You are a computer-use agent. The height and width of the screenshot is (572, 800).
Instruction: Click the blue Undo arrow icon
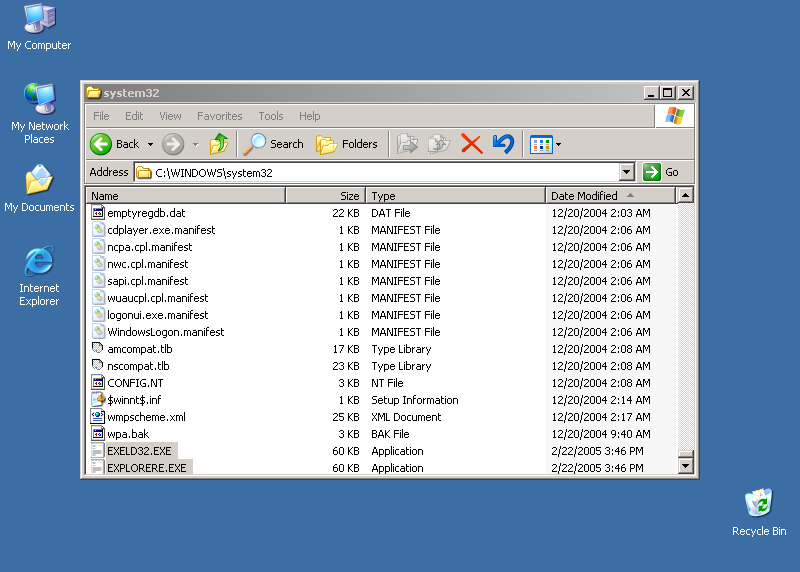(x=504, y=144)
